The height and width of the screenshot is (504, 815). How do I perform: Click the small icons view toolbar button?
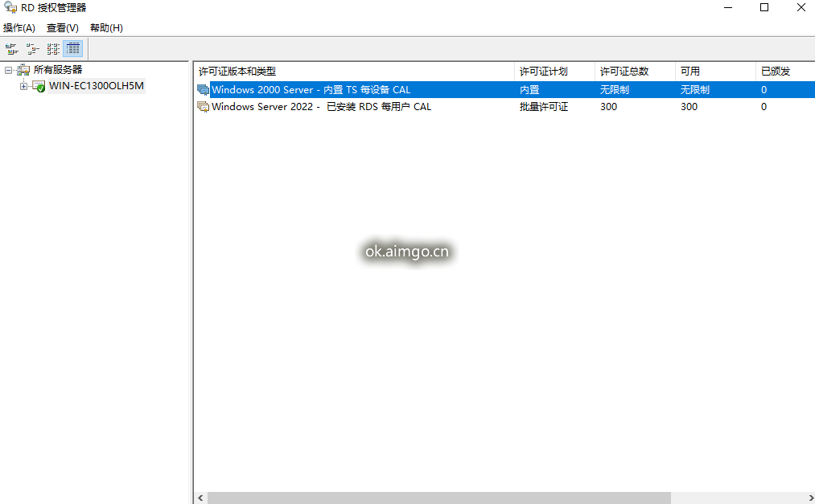point(32,49)
